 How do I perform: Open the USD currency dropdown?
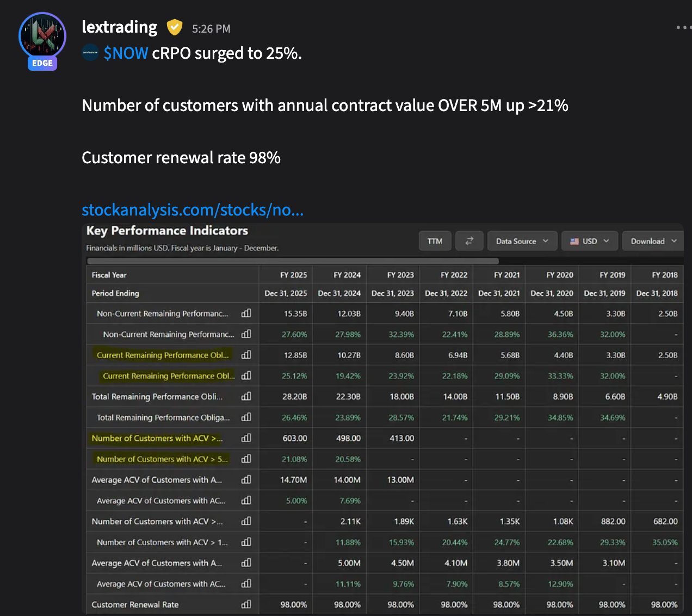click(x=589, y=241)
